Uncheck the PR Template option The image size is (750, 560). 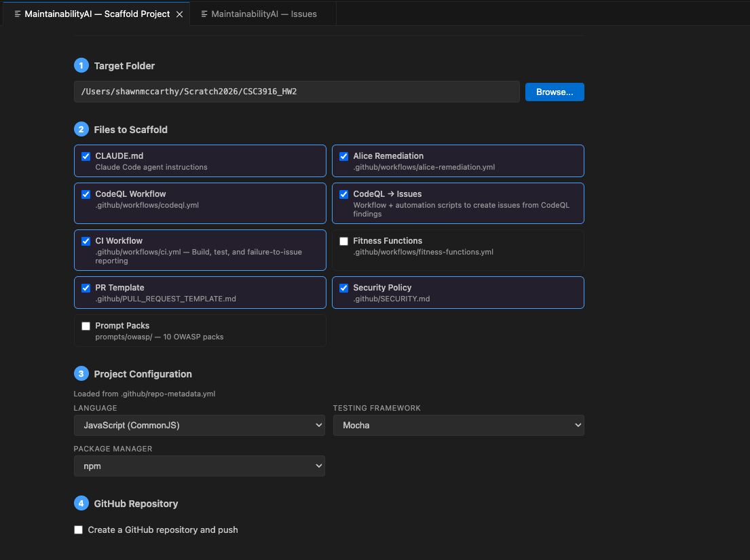coord(86,288)
